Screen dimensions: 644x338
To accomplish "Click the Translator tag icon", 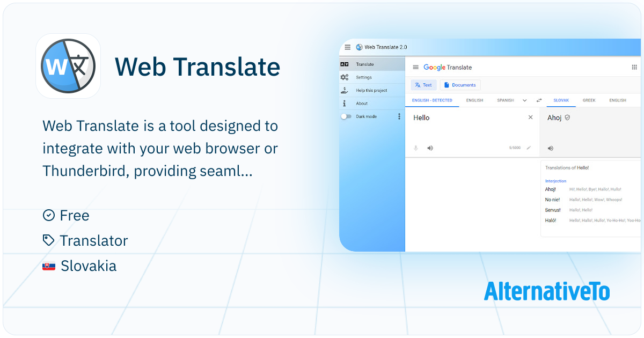I will pos(49,240).
